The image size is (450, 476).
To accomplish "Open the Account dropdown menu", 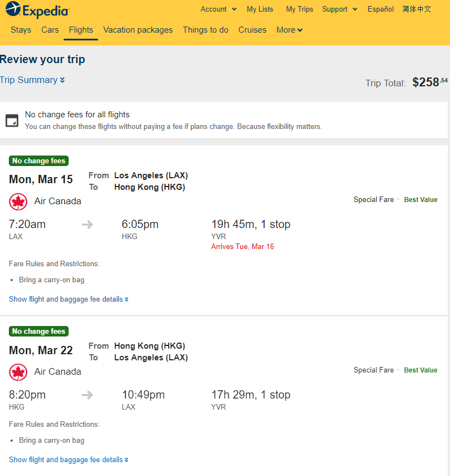I will (x=218, y=9).
